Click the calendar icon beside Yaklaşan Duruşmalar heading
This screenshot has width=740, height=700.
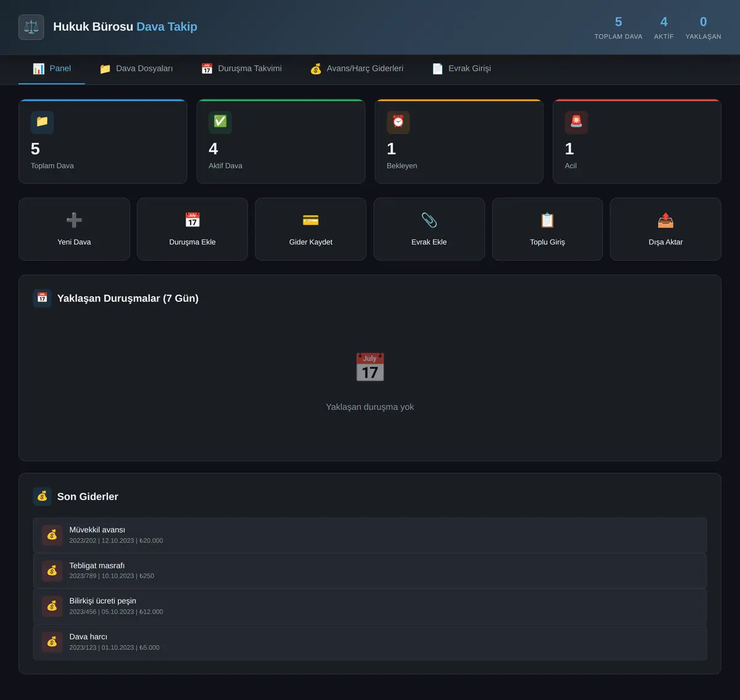tap(42, 298)
